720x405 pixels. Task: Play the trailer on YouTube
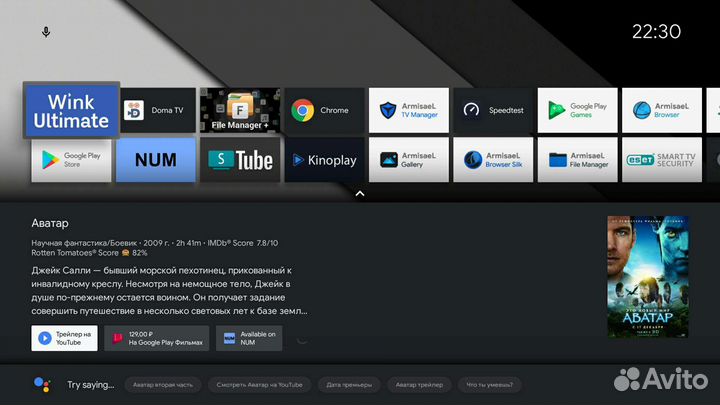point(64,338)
